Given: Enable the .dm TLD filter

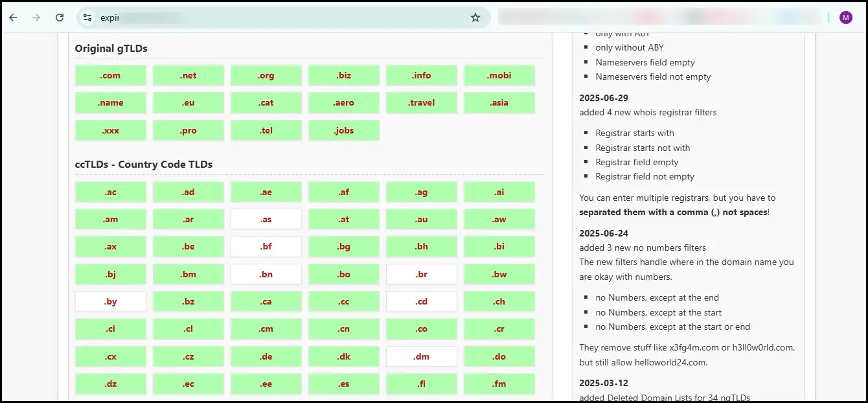Looking at the screenshot, I should (x=421, y=356).
